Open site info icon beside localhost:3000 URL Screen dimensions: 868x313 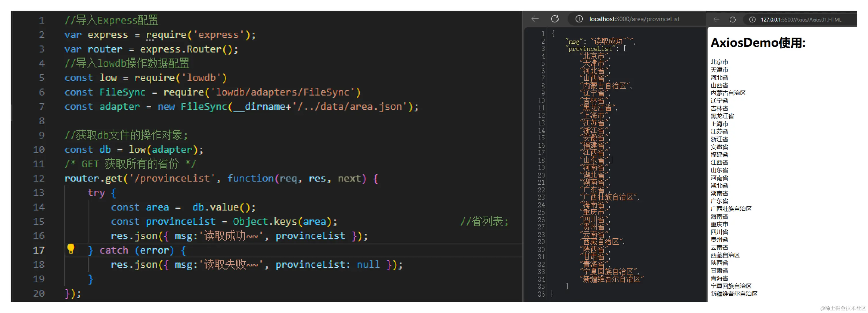tap(579, 19)
